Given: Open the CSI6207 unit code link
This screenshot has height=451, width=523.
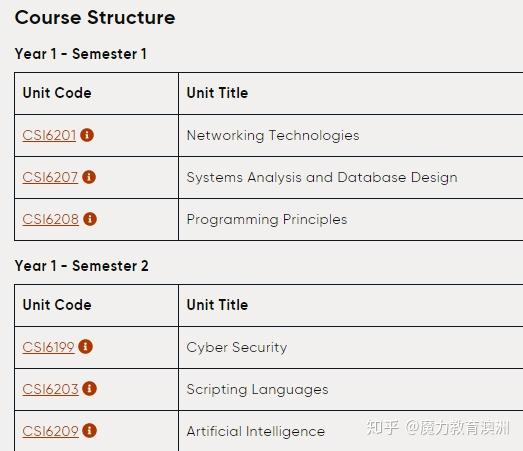Looking at the screenshot, I should coord(50,178).
